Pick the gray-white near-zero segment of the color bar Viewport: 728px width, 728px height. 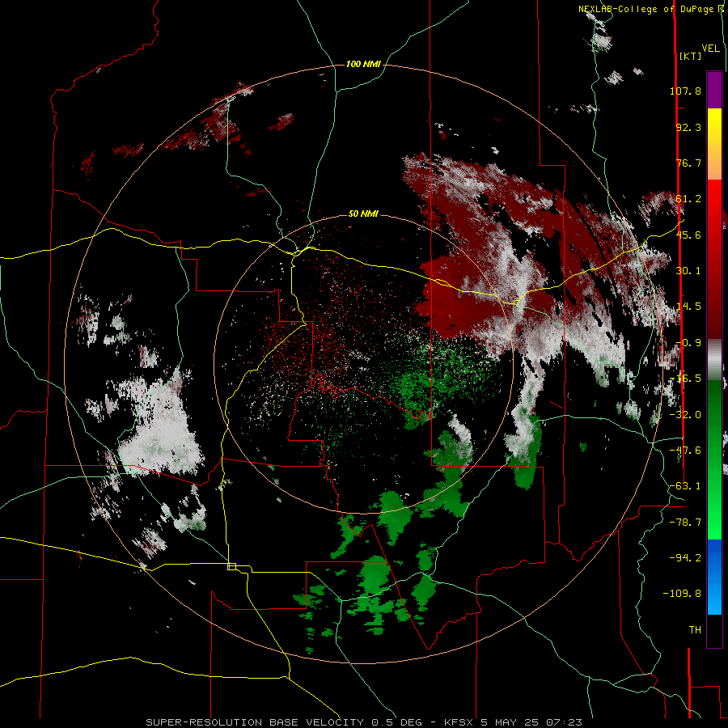(x=714, y=360)
